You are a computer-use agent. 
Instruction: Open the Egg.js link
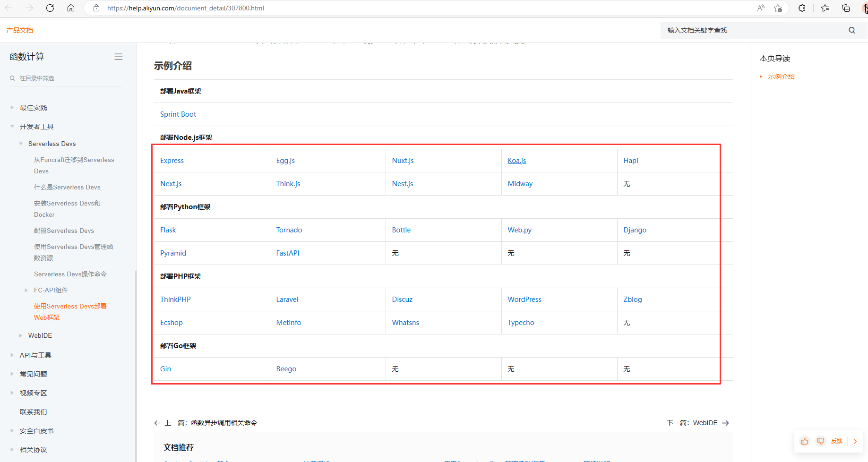[x=285, y=161]
